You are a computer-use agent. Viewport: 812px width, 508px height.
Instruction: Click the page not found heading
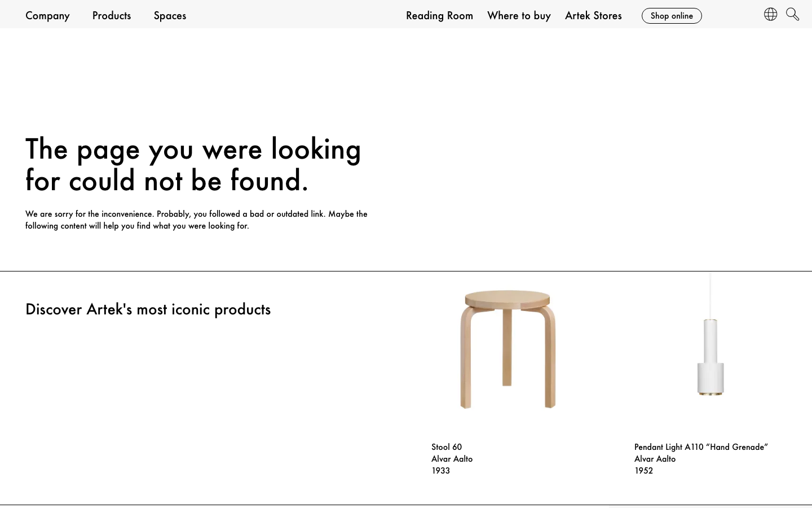tap(193, 164)
